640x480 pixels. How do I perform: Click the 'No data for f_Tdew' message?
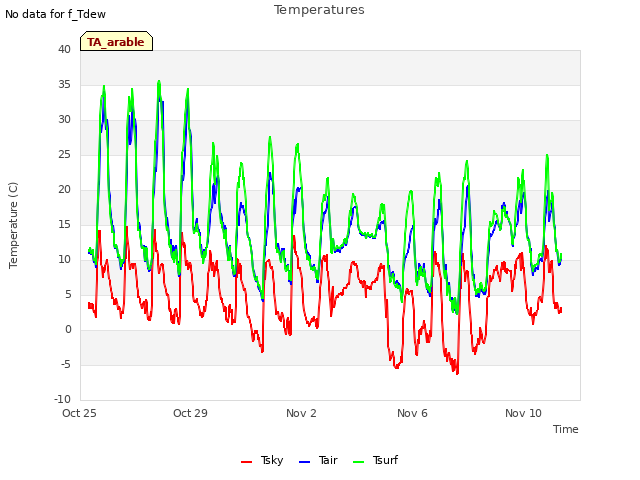pos(56,14)
